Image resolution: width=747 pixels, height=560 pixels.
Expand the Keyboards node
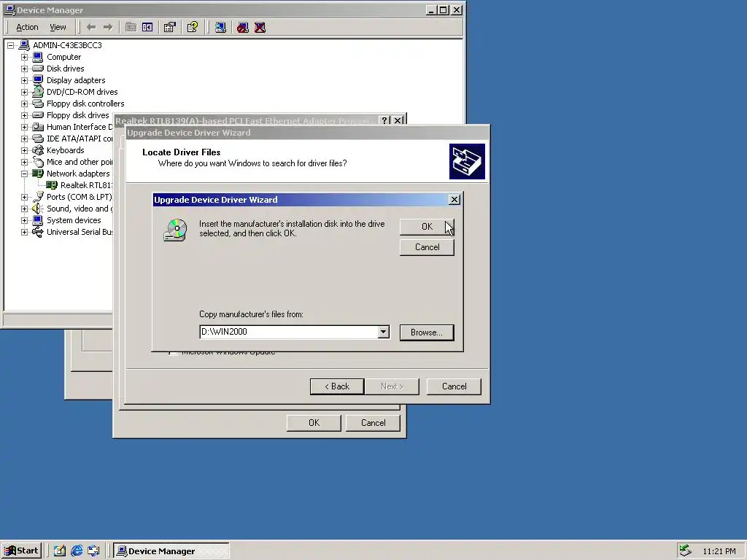[24, 150]
